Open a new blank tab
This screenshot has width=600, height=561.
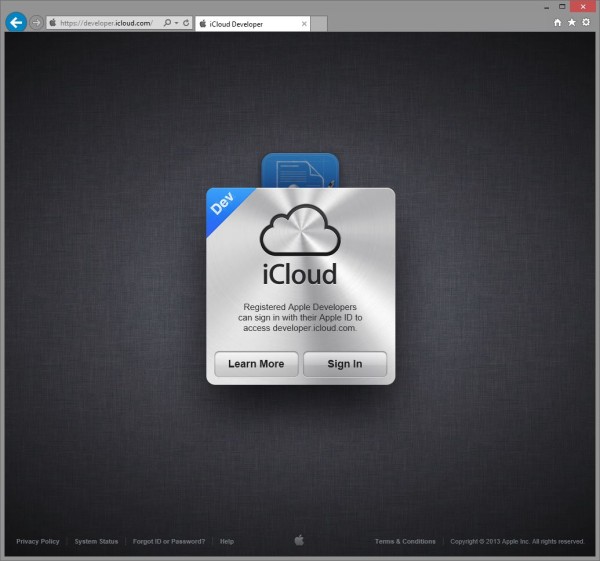[319, 24]
